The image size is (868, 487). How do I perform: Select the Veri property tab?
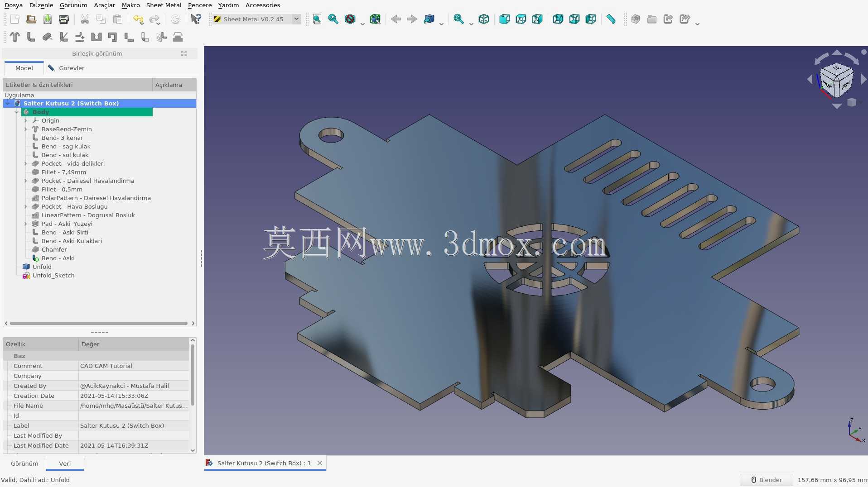pos(65,463)
